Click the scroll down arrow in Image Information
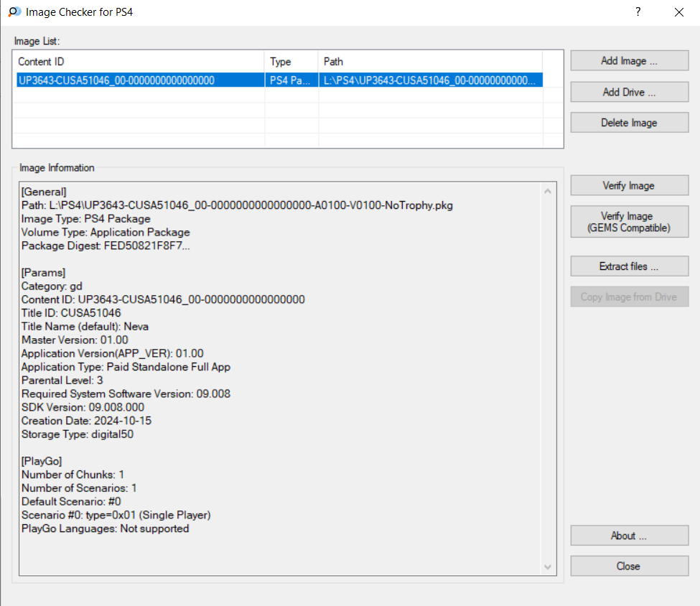Image resolution: width=700 pixels, height=606 pixels. (x=548, y=567)
